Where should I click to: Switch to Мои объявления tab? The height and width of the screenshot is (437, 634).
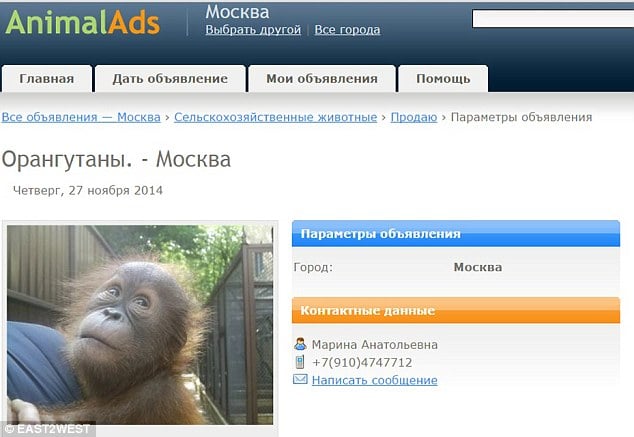coord(322,78)
